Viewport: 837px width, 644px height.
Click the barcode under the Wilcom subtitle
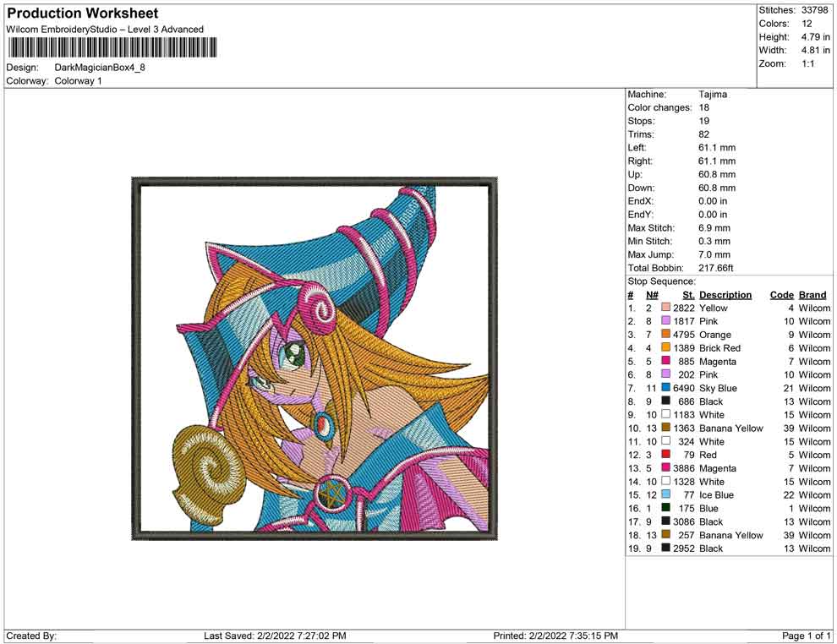pos(112,47)
